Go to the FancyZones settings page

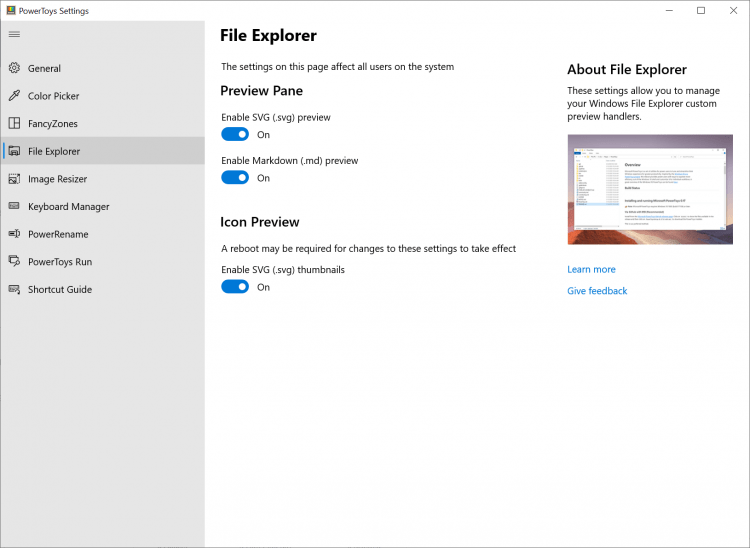tap(53, 124)
